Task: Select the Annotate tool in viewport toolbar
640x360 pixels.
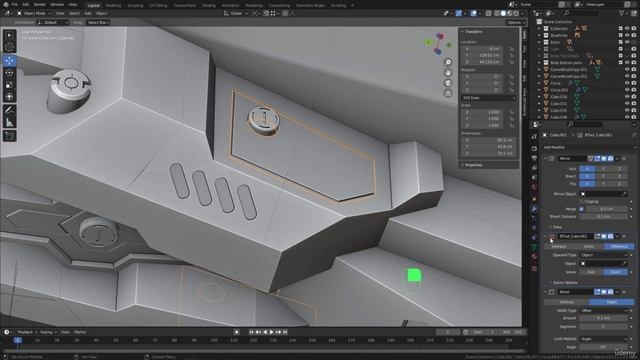Action: [9, 110]
